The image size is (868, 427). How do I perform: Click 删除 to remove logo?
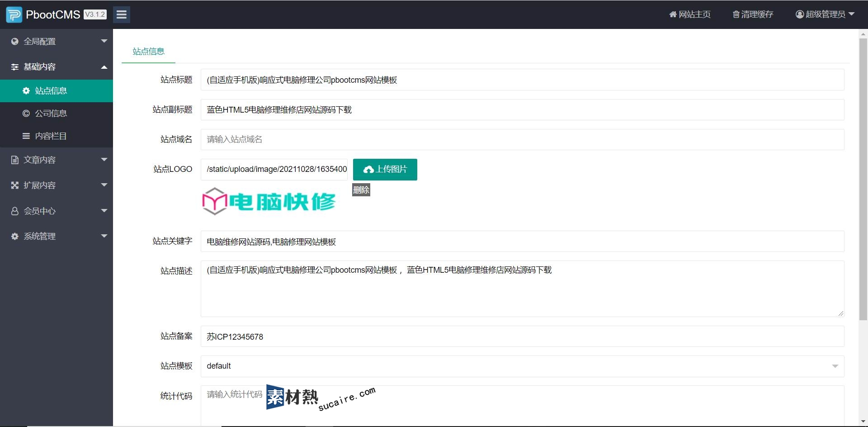coord(361,190)
